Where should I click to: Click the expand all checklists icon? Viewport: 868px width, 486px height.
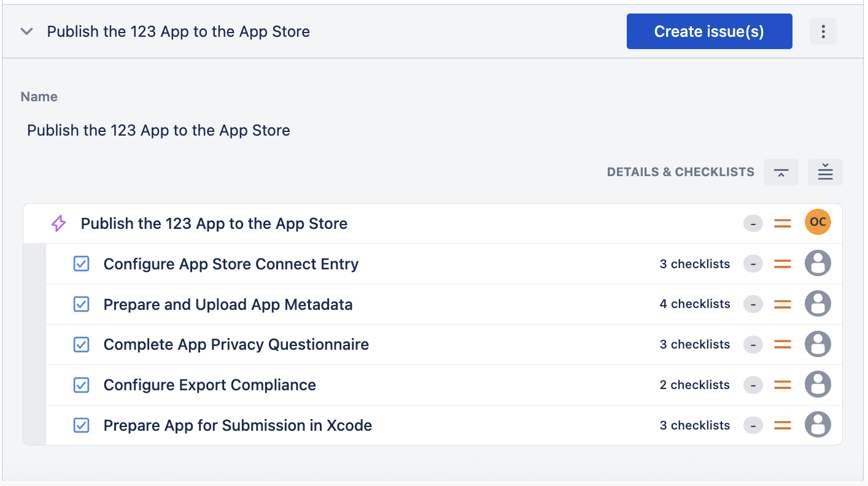825,172
